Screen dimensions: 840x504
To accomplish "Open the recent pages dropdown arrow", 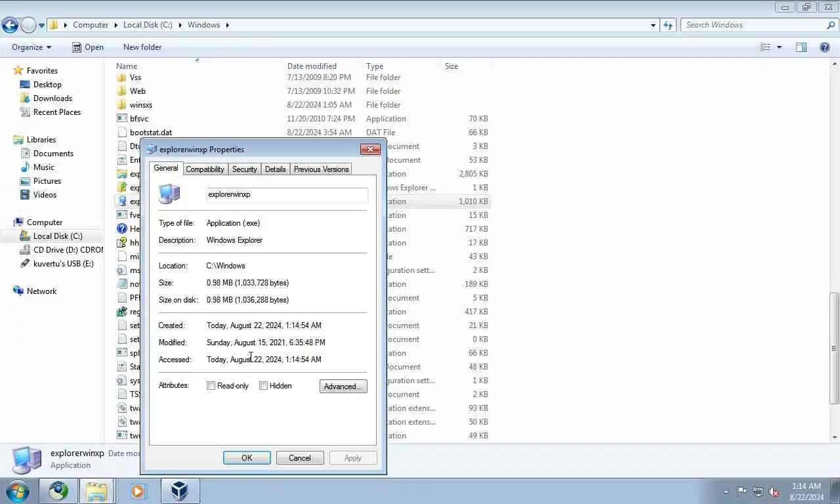I will coord(41,26).
